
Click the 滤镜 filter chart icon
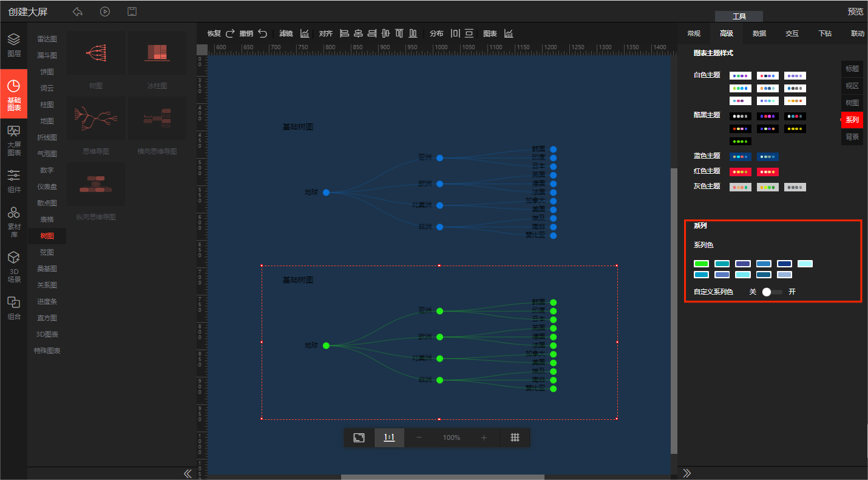305,33
